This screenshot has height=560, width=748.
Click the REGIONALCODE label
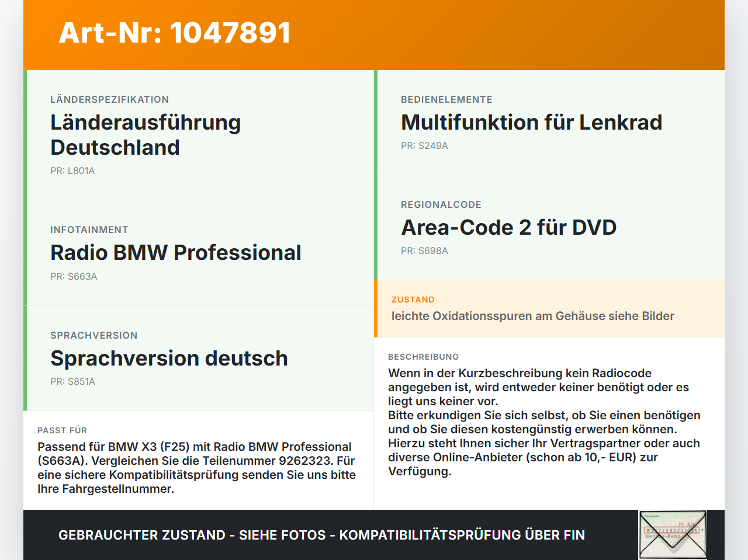point(441,204)
